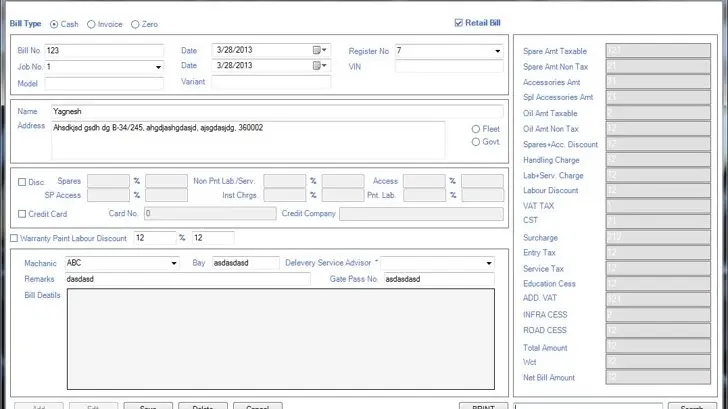Click the Total Amount value box
Viewport: 728px width, 409px height.
tap(658, 346)
